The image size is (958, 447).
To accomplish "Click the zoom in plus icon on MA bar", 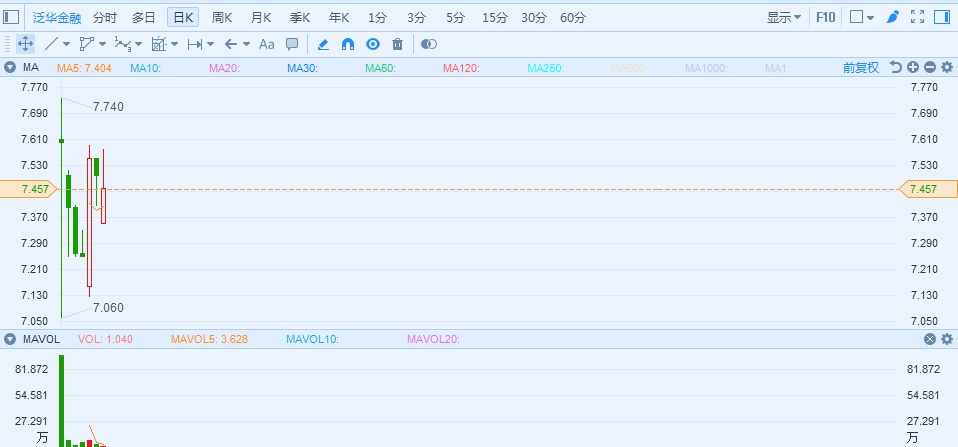I will pos(913,67).
